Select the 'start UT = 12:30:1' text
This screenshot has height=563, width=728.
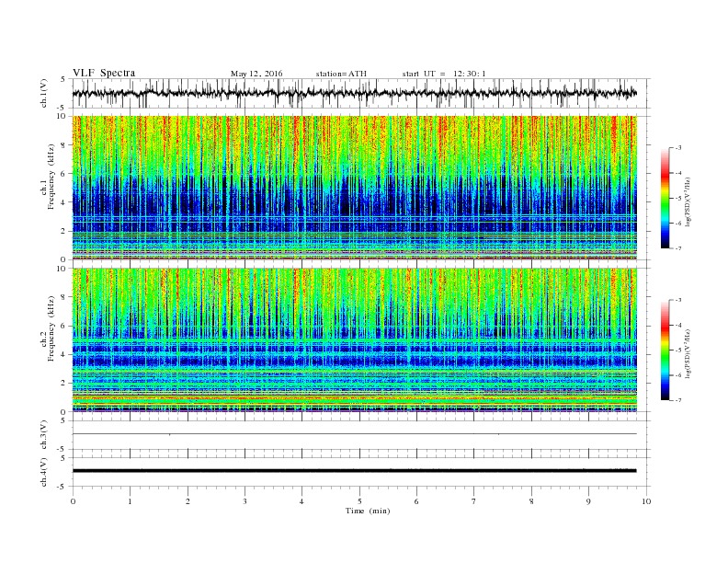click(444, 74)
